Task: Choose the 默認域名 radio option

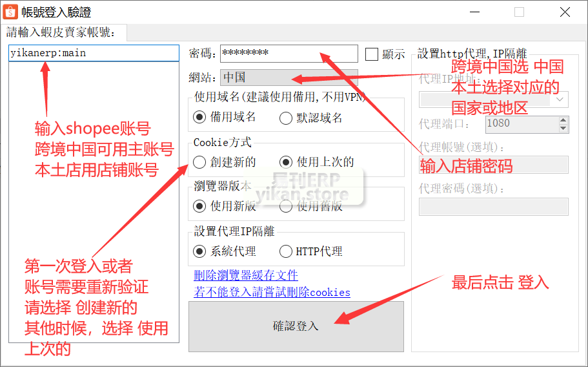Action: click(286, 118)
